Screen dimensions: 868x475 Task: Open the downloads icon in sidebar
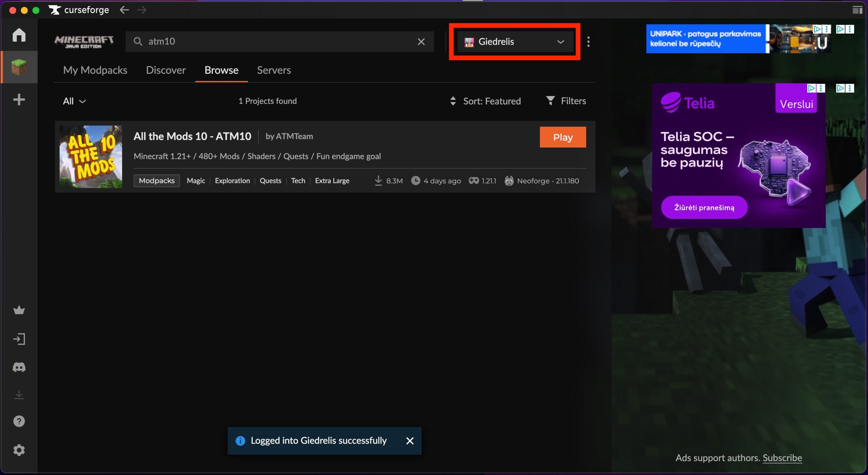19,394
